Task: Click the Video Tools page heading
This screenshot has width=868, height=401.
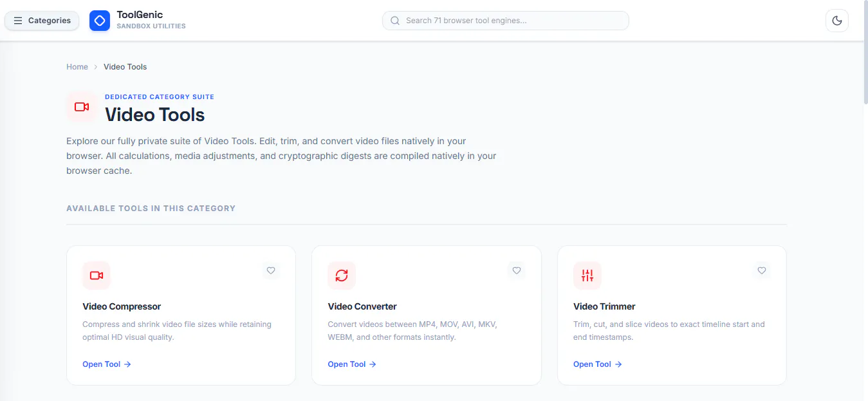Action: [154, 115]
